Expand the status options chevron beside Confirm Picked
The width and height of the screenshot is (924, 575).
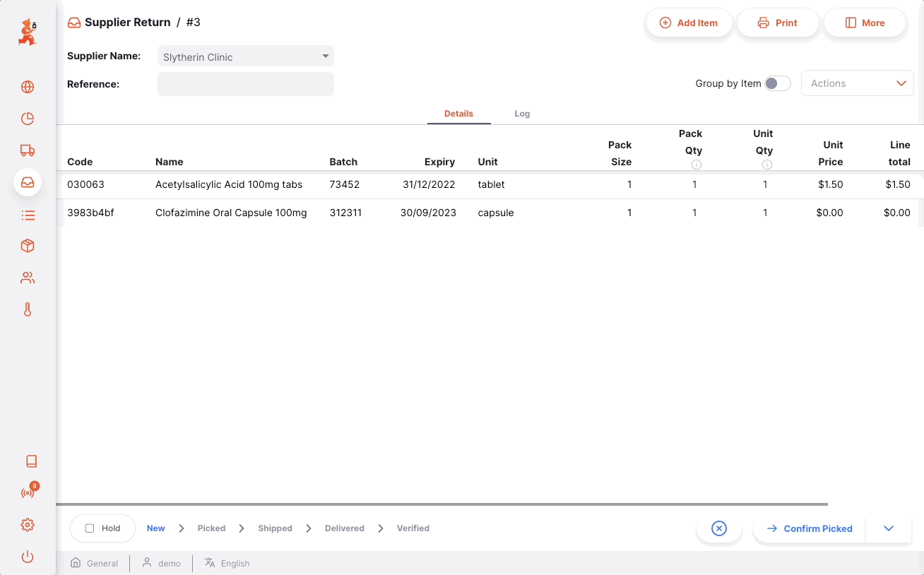889,528
